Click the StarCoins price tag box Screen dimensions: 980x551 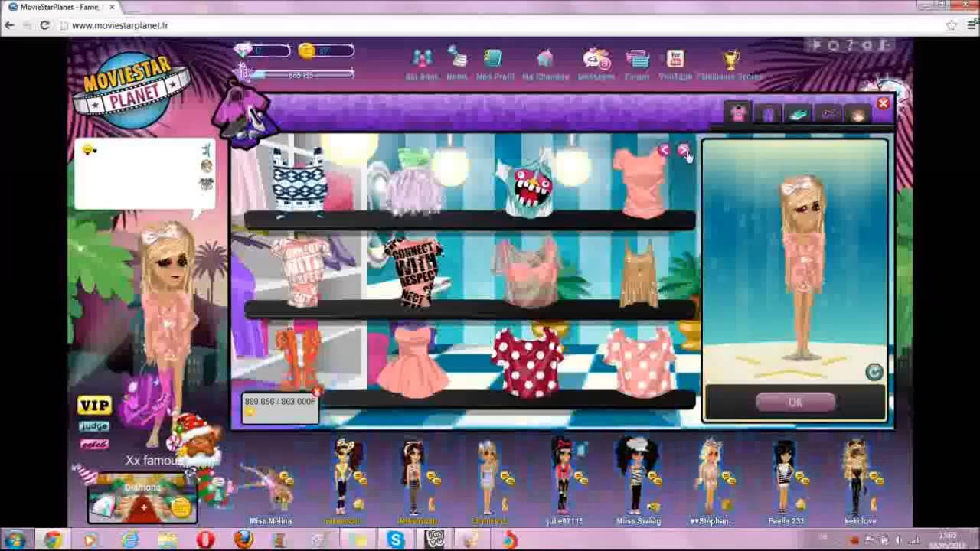(x=279, y=408)
